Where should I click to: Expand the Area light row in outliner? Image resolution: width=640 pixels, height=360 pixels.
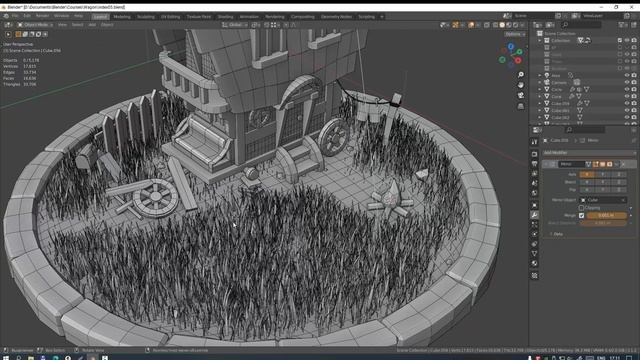pos(540,76)
